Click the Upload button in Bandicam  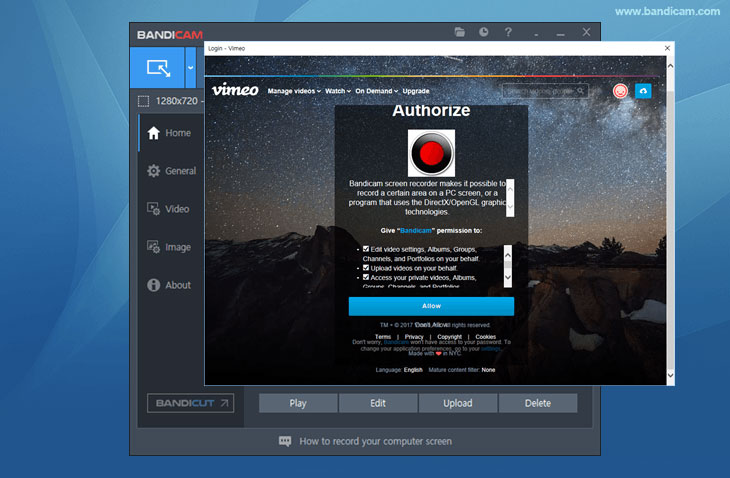pos(458,403)
